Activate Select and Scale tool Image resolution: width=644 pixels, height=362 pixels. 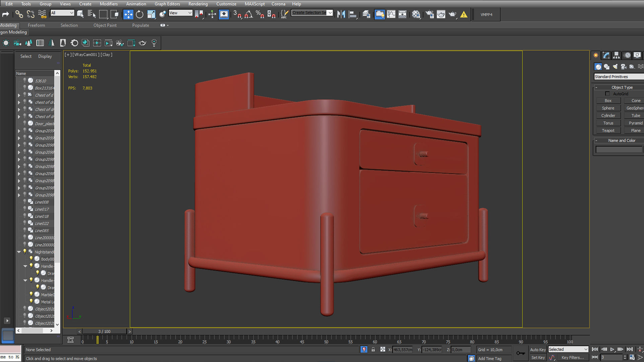click(151, 14)
